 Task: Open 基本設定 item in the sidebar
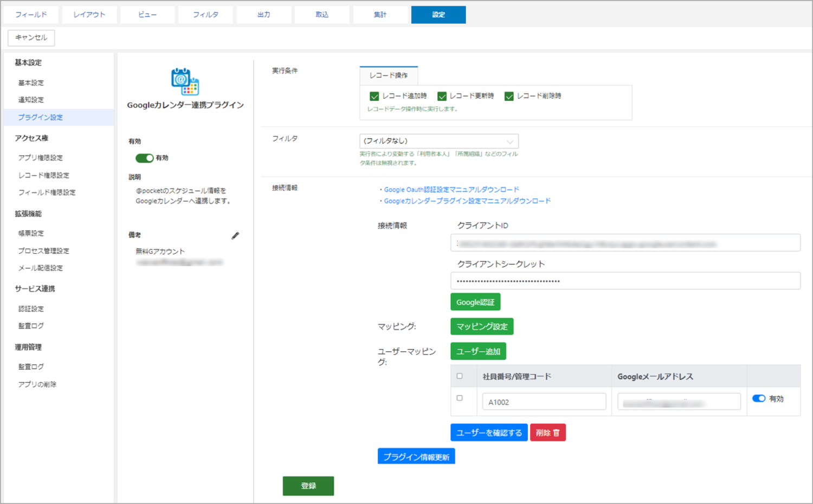(31, 83)
